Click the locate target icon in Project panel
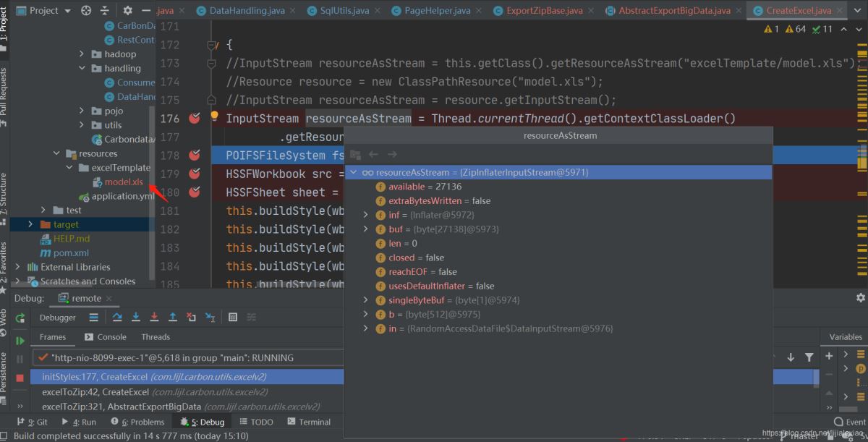 coord(86,11)
